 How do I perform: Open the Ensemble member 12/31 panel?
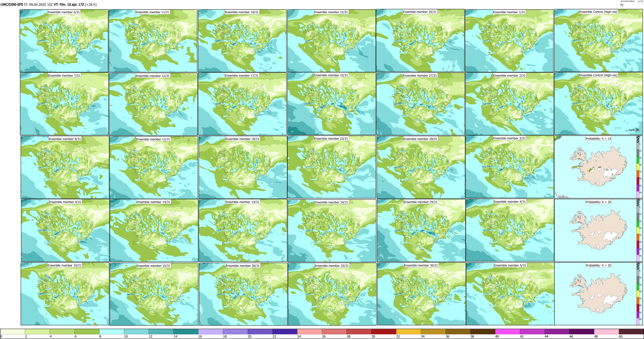(x=153, y=104)
